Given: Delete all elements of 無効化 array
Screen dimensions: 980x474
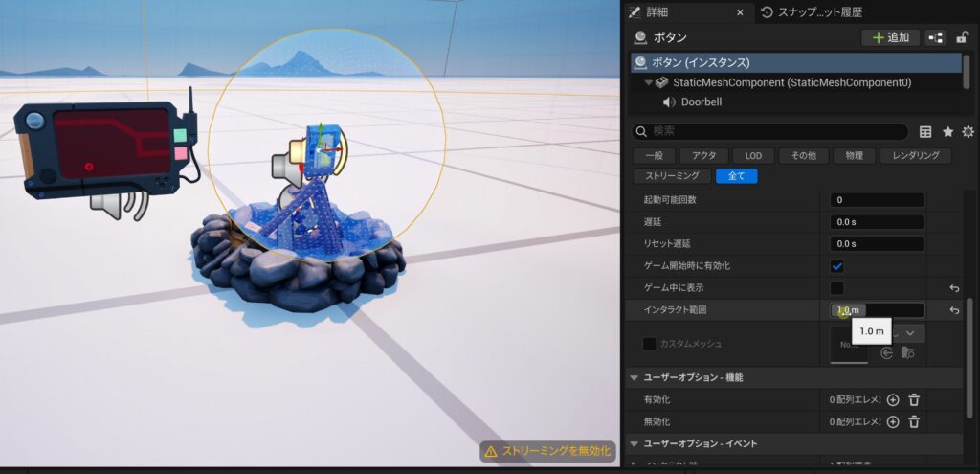Looking at the screenshot, I should (914, 422).
